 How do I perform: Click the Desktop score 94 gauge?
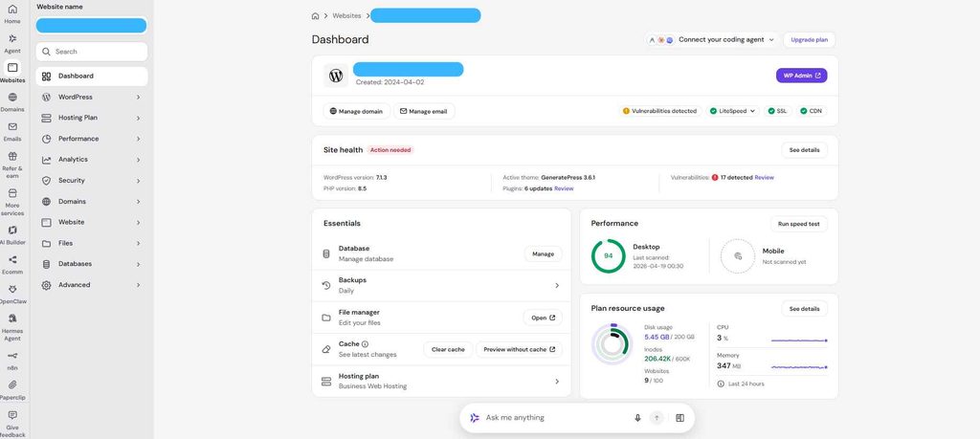[608, 256]
